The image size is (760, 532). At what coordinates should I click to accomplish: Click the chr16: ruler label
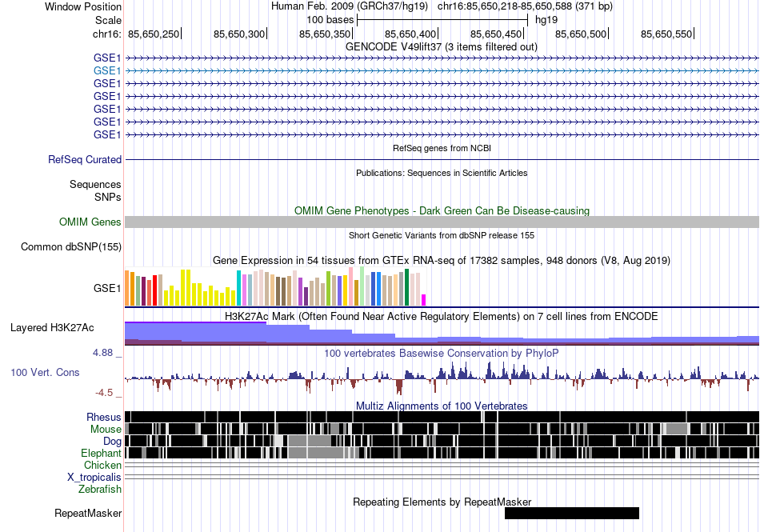106,34
